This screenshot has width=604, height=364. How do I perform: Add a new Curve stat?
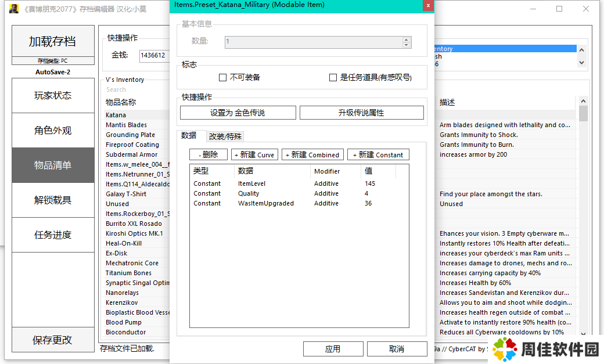point(254,155)
